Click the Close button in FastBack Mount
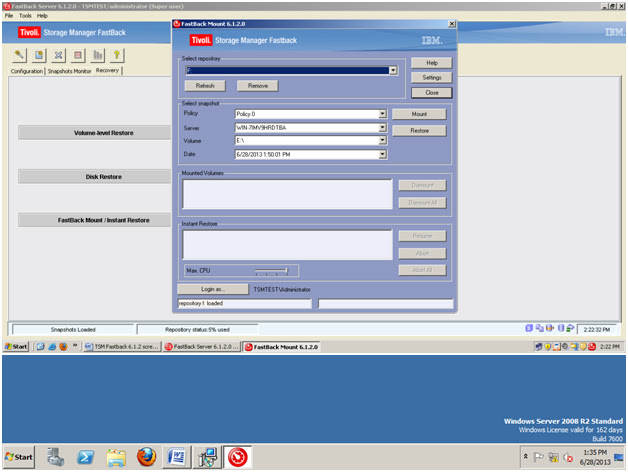Image resolution: width=628 pixels, height=472 pixels. click(432, 93)
